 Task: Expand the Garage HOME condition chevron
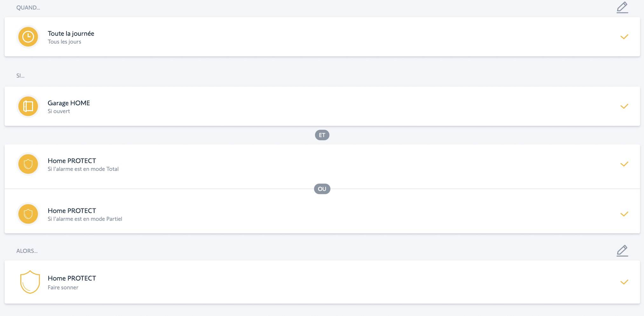pyautogui.click(x=624, y=106)
